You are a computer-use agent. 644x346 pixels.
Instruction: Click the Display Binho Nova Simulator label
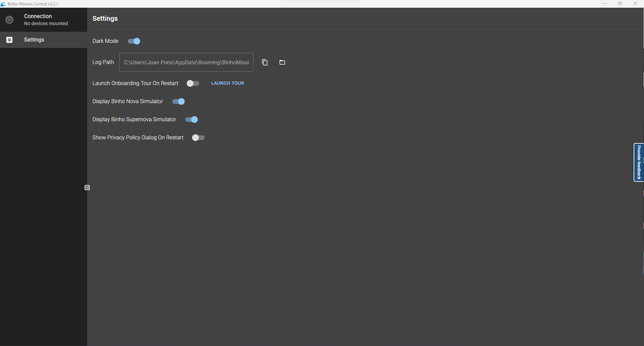pyautogui.click(x=128, y=101)
